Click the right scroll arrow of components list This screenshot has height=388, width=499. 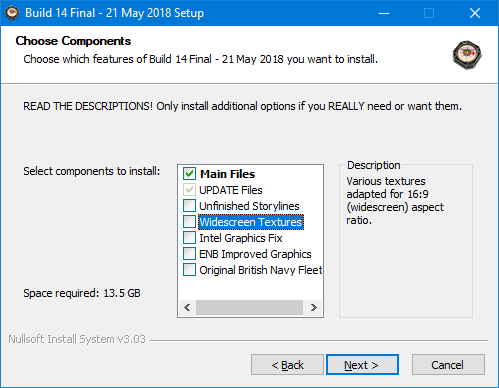coord(313,307)
